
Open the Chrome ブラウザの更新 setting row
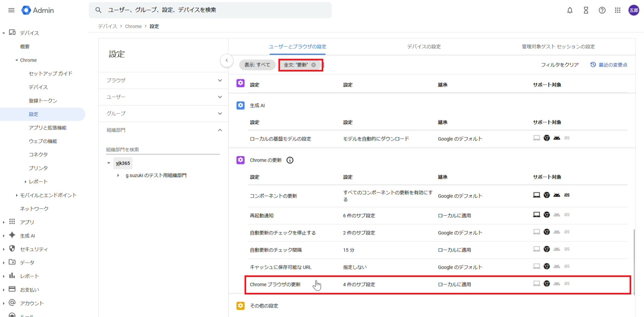coord(275,284)
